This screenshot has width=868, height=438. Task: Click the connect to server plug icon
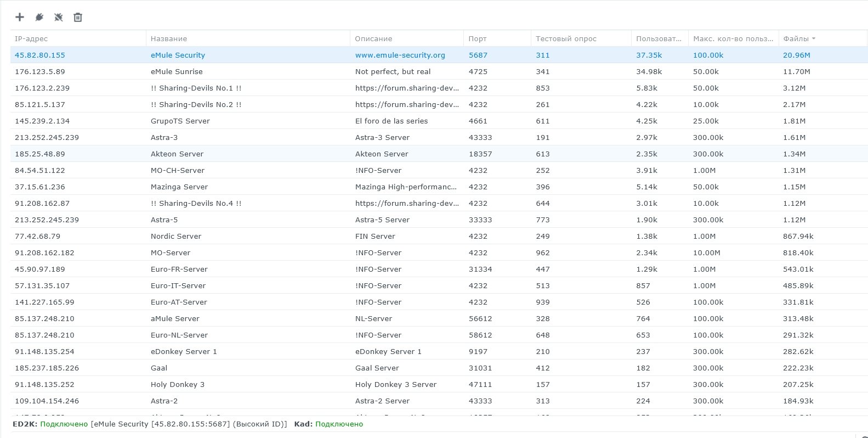[x=39, y=17]
